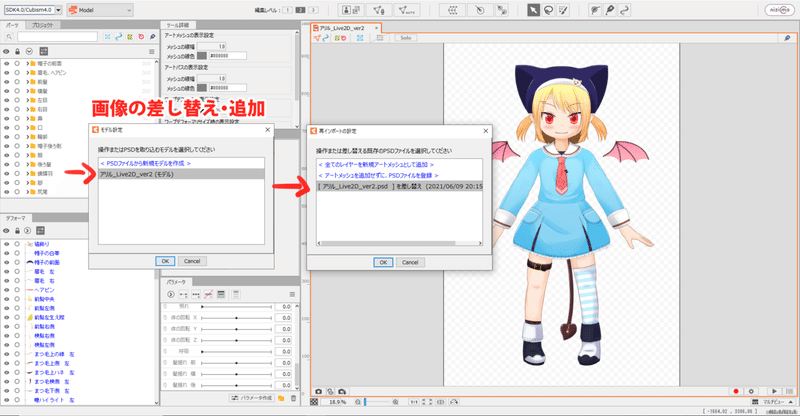Click OK in the モデル設定 dialog
Viewport: 800px width, 416px height.
tap(165, 261)
